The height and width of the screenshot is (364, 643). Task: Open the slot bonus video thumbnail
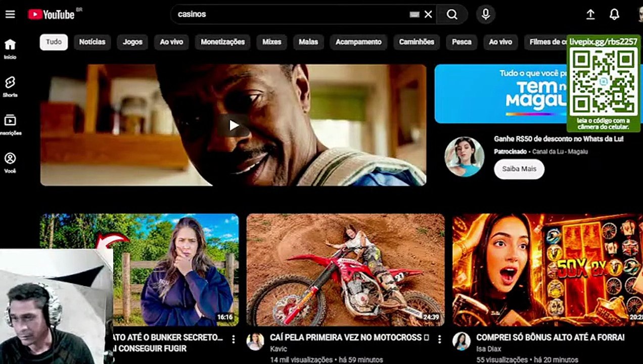click(x=547, y=270)
